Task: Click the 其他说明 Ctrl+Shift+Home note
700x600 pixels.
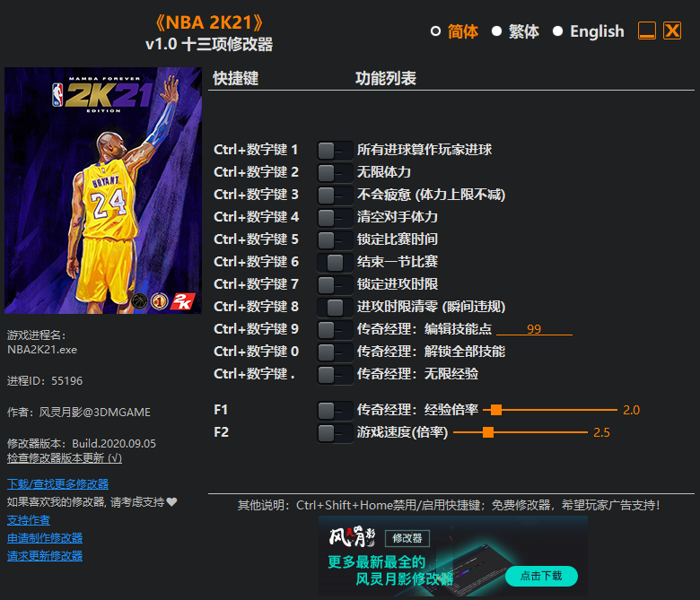Action: pos(449,506)
